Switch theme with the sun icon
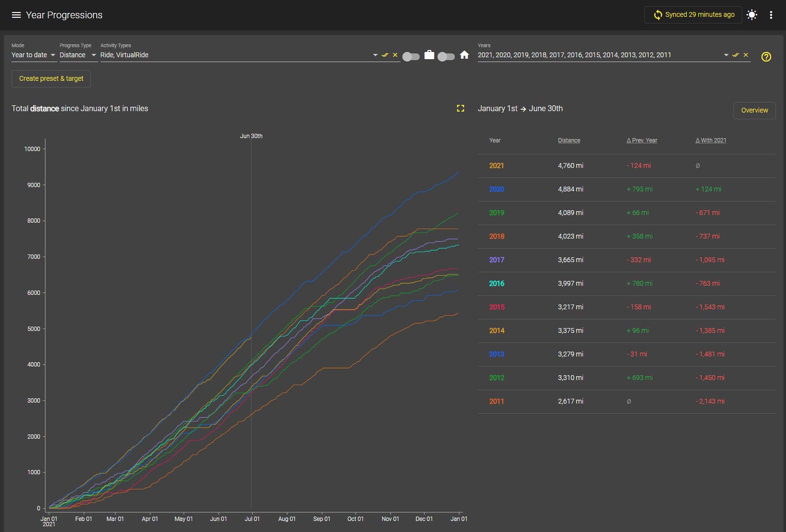The height and width of the screenshot is (532, 786). (752, 15)
